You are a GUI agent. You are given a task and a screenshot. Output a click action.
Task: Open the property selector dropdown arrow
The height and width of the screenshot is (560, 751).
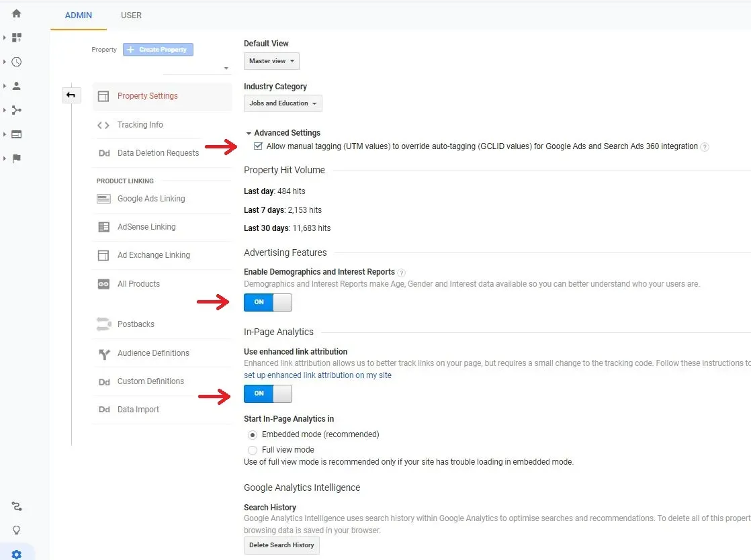[x=226, y=68]
